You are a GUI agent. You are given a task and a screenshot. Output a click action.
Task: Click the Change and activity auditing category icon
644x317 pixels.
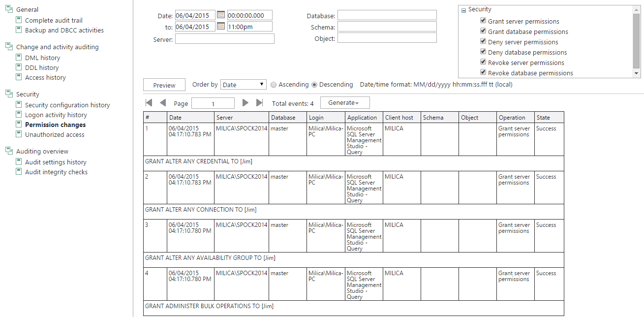pos(9,47)
